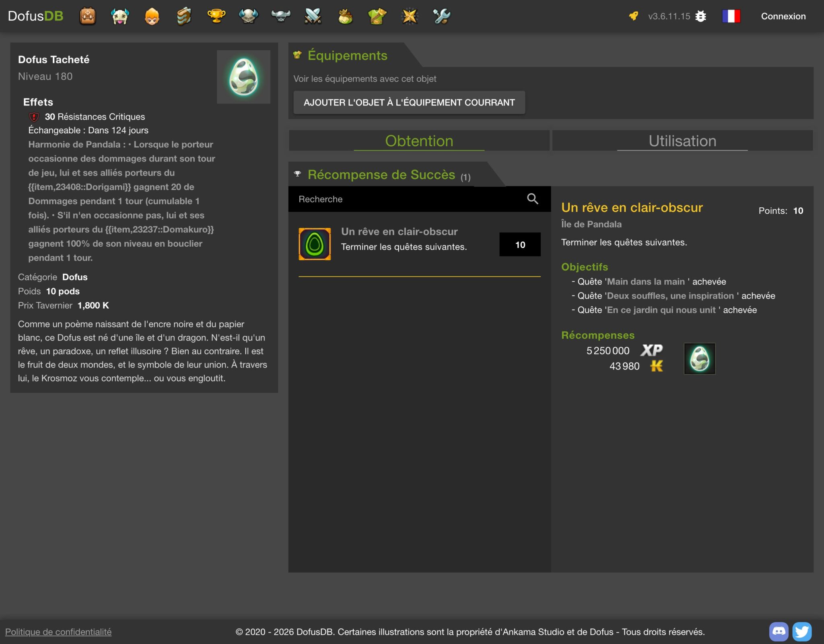
Task: Click the 5 250 000 XP reward value
Action: (608, 351)
